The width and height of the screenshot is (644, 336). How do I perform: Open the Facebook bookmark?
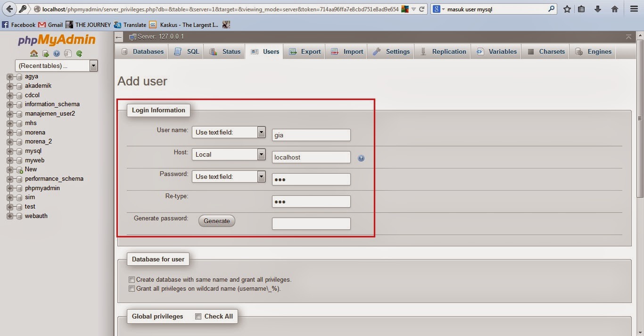(18, 25)
